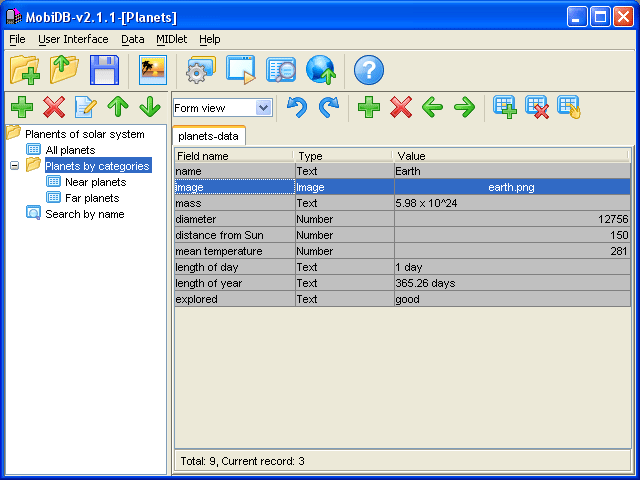Viewport: 640px width, 480px height.
Task: Open the Form view dropdown
Action: click(264, 108)
